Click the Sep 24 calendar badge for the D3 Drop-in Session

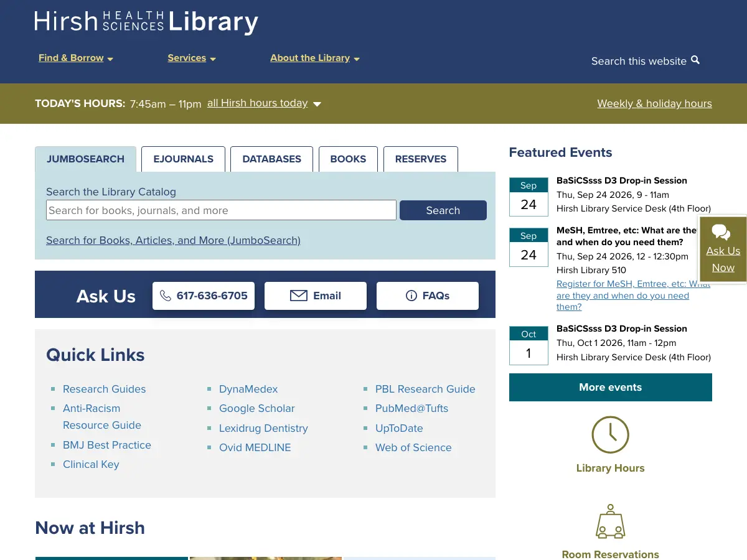click(x=529, y=197)
